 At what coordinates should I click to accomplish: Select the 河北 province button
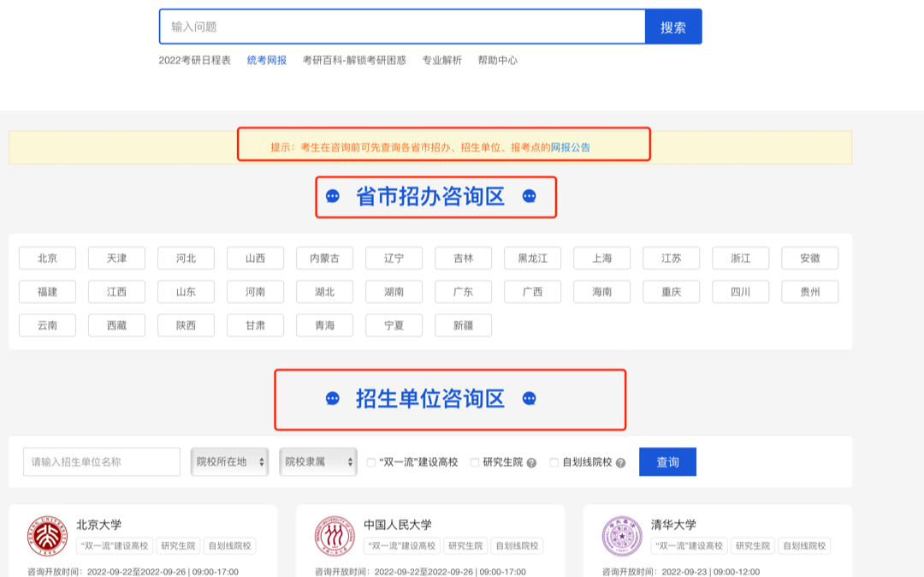tap(187, 259)
